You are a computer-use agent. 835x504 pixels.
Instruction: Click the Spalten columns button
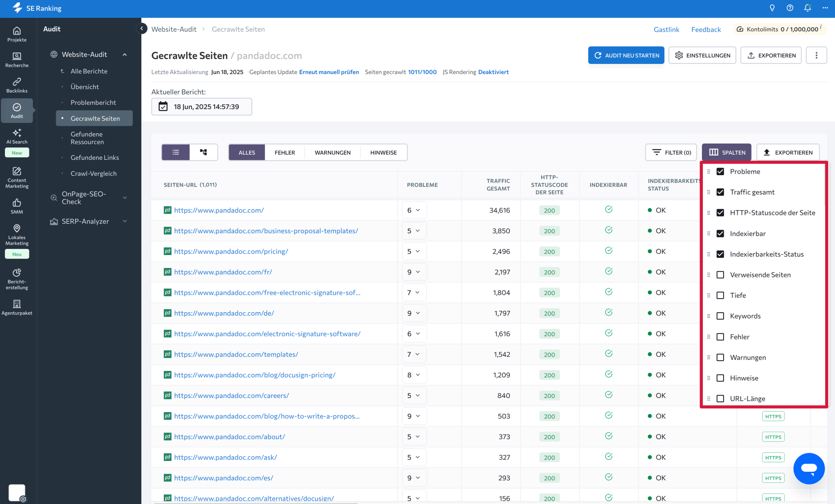point(727,152)
